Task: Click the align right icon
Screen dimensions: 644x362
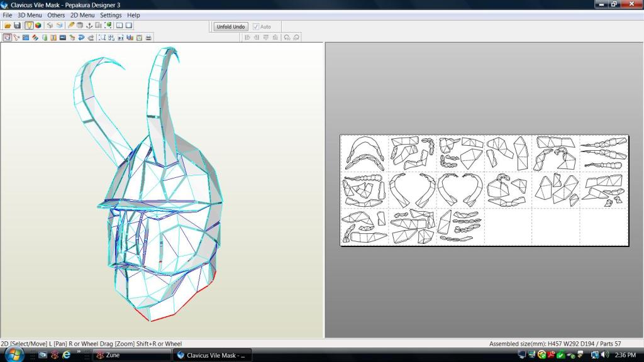Action: (257, 37)
